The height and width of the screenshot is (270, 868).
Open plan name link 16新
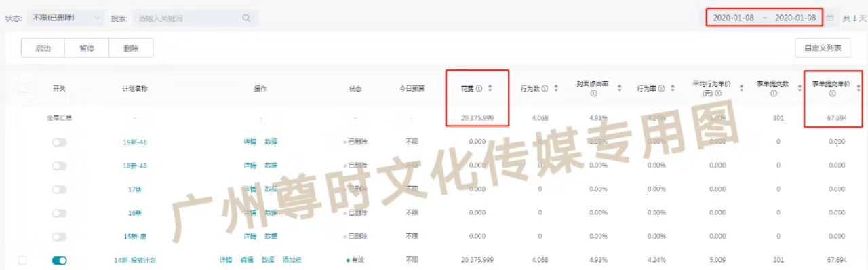pyautogui.click(x=135, y=212)
